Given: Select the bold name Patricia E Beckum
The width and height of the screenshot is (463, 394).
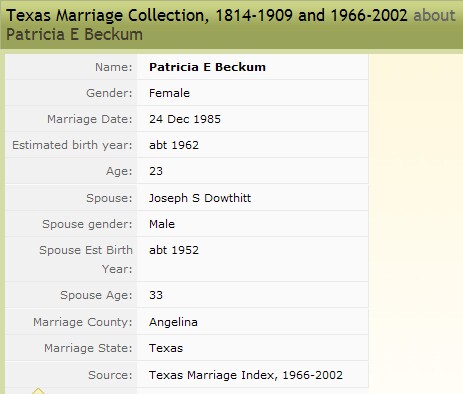Looking at the screenshot, I should coord(207,67).
